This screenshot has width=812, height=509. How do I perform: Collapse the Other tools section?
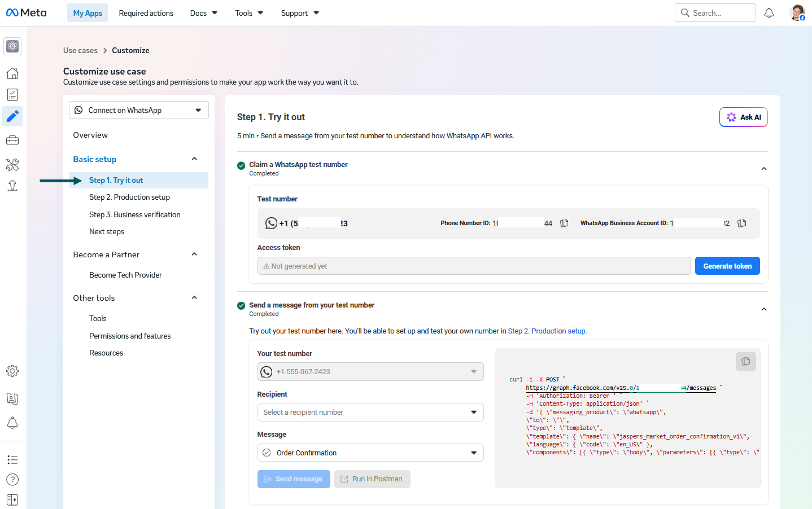[194, 298]
